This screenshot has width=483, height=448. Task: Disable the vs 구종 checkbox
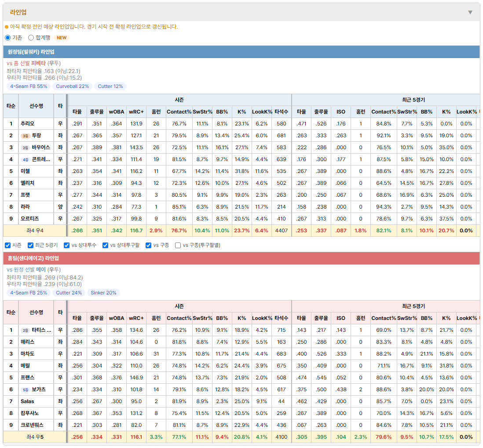coord(149,245)
